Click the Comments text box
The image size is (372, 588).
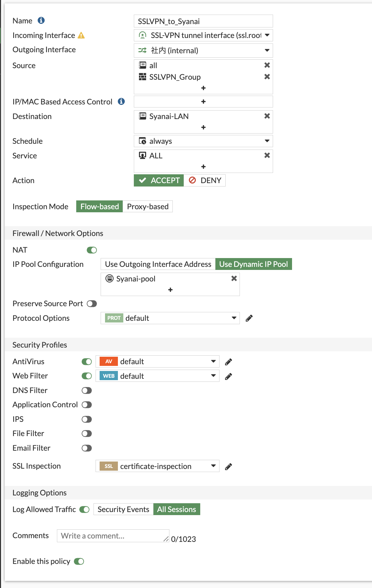pos(113,536)
